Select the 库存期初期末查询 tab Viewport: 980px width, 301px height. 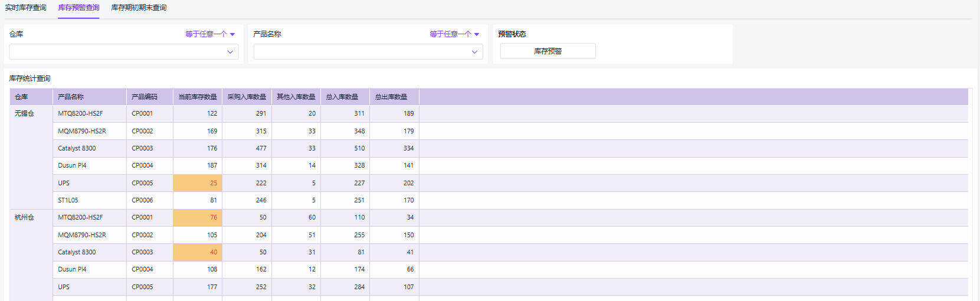139,8
